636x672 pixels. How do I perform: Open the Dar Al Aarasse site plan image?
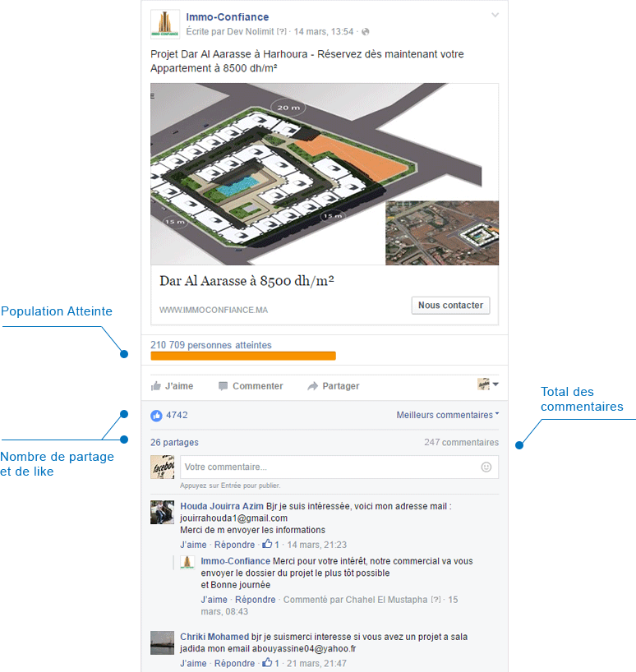325,174
